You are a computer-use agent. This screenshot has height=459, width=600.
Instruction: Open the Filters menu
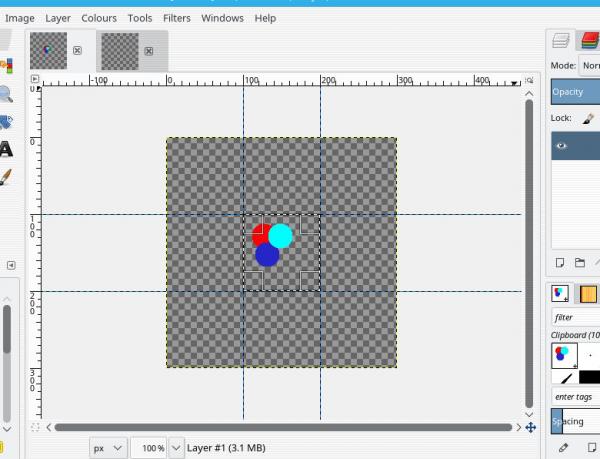pyautogui.click(x=176, y=18)
